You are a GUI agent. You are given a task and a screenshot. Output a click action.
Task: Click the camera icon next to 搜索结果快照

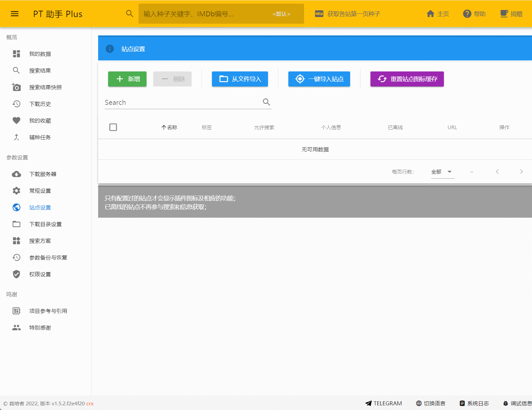16,87
